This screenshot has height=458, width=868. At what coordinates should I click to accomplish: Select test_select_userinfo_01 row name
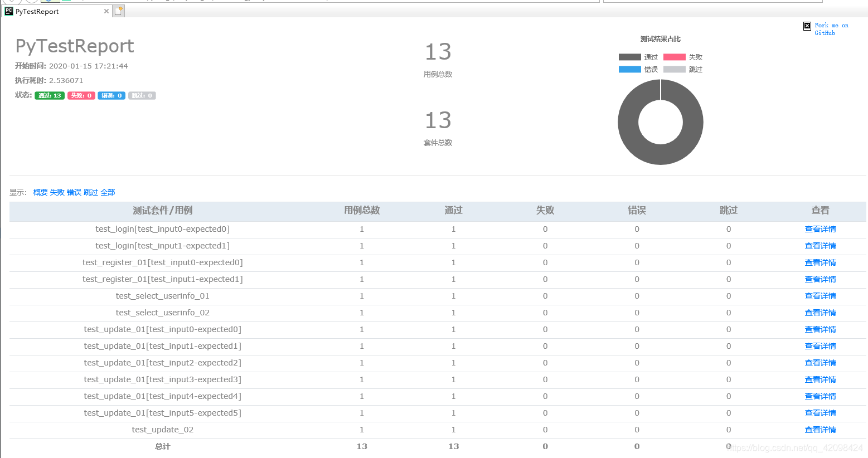pyautogui.click(x=162, y=296)
